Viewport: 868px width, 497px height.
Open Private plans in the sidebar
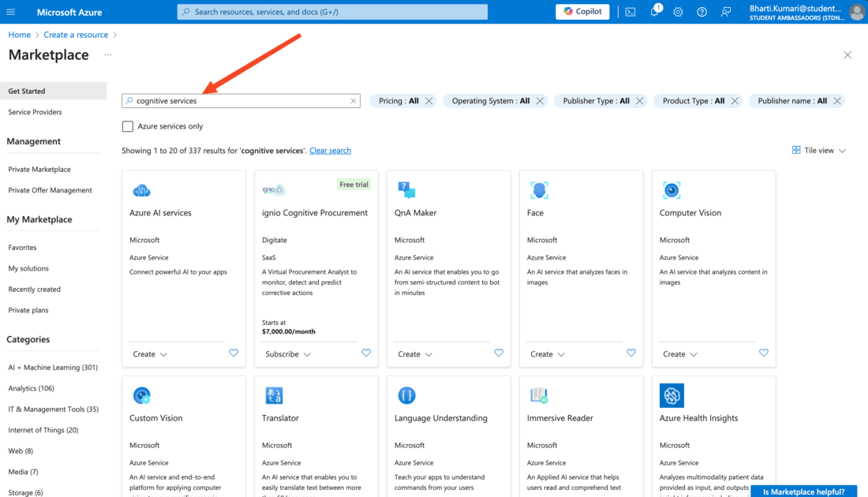(28, 311)
